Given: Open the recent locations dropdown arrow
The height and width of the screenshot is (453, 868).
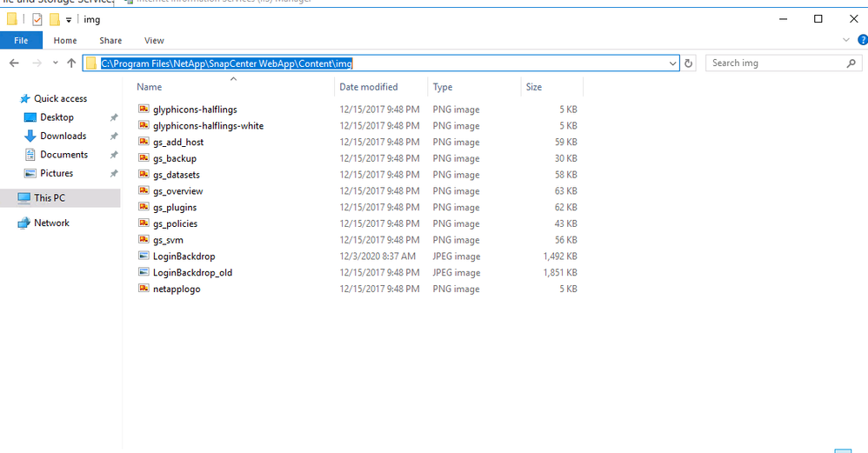Looking at the screenshot, I should point(56,63).
